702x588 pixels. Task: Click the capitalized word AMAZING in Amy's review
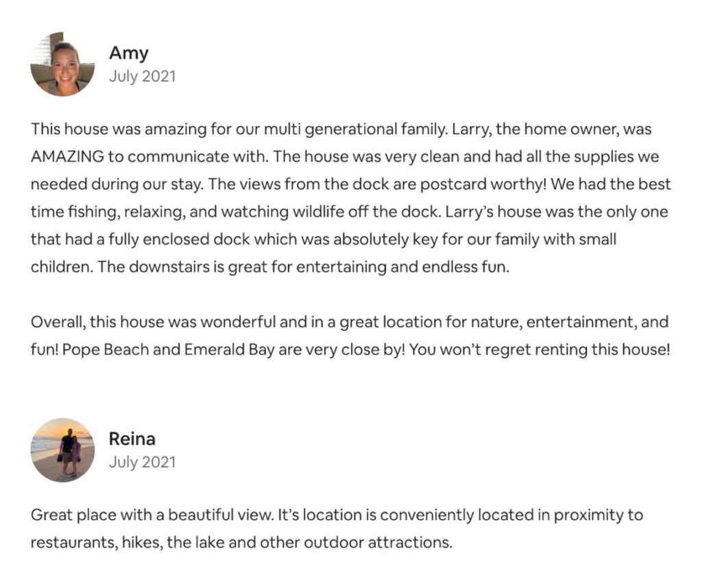click(68, 157)
